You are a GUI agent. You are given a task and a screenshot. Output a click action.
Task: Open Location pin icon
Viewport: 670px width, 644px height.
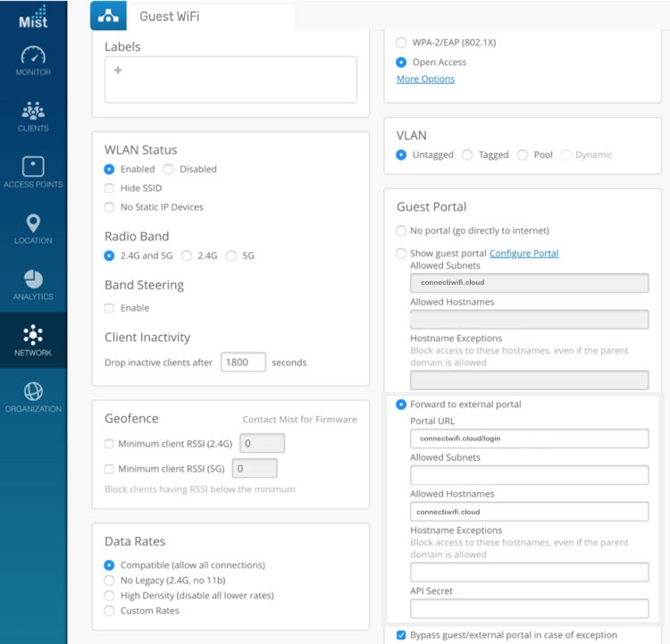click(33, 223)
